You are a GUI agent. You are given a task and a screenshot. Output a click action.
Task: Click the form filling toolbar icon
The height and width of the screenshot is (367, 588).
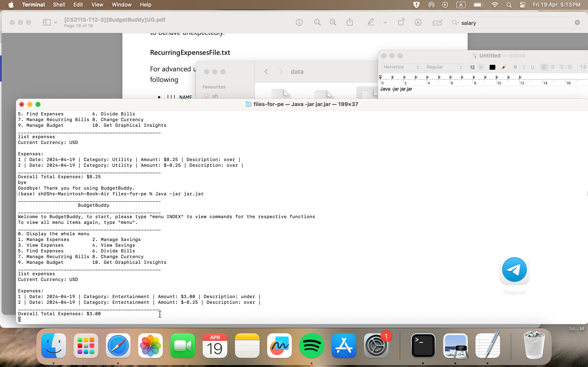point(437,23)
